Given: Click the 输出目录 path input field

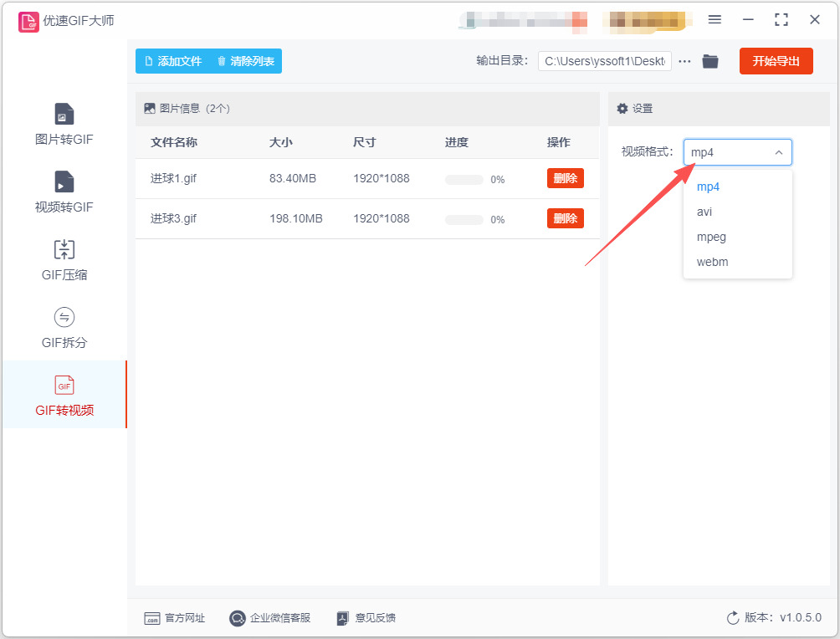Looking at the screenshot, I should click(x=605, y=61).
